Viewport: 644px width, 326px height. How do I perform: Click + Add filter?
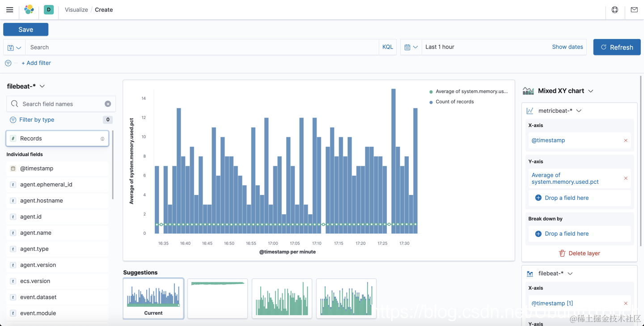(x=36, y=63)
